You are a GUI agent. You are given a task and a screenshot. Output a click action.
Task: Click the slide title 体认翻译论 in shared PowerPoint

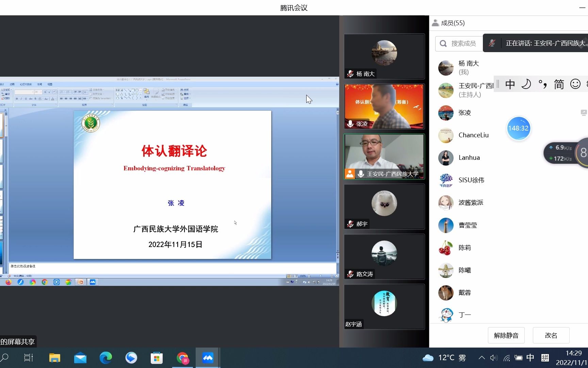pyautogui.click(x=174, y=151)
